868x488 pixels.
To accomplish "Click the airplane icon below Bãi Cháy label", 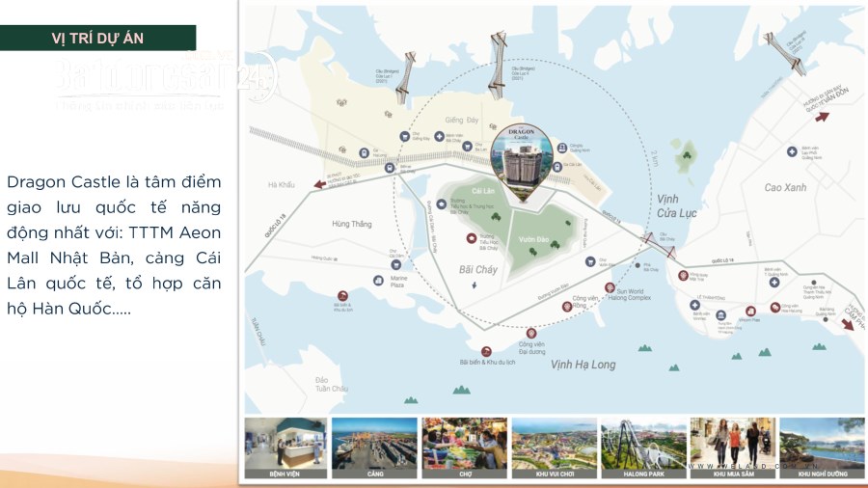I will (x=474, y=285).
